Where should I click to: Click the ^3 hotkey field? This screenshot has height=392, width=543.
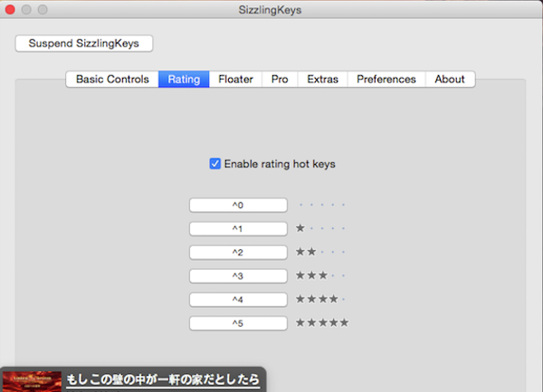point(238,276)
